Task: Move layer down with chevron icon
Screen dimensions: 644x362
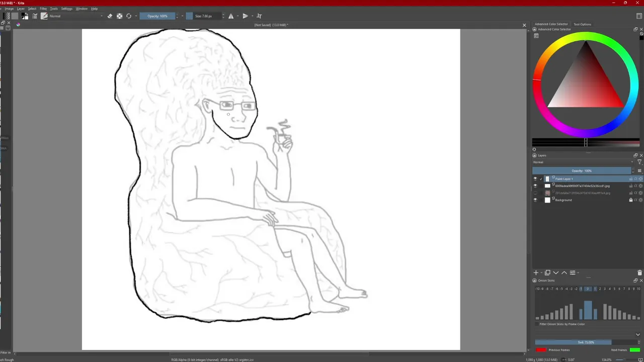Action: 556,273
